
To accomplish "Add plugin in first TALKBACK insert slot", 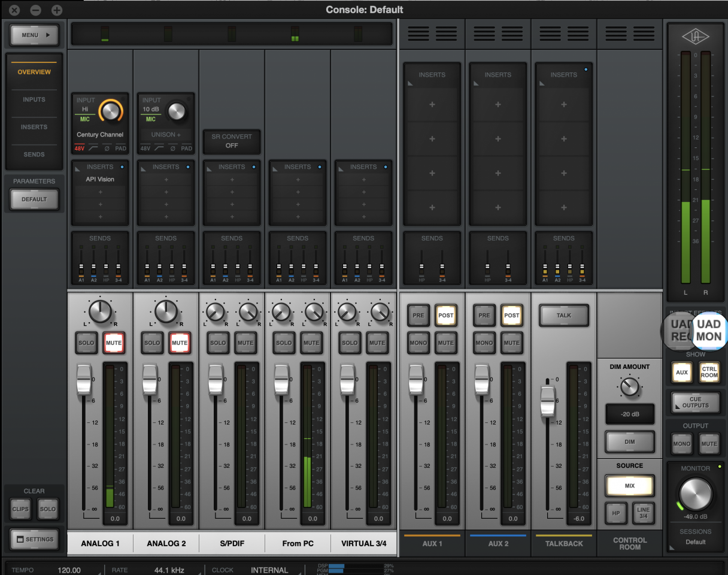I will click(564, 105).
